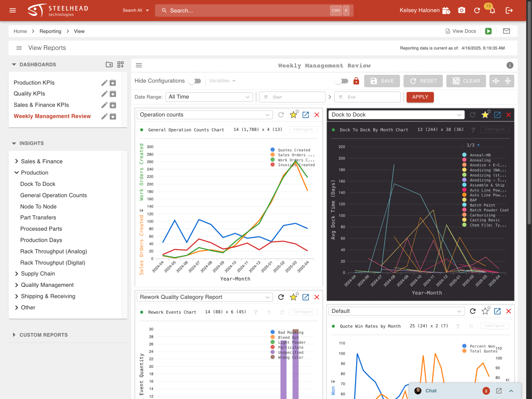
Task: Star the Default quote win rates widget
Action: tap(485, 311)
